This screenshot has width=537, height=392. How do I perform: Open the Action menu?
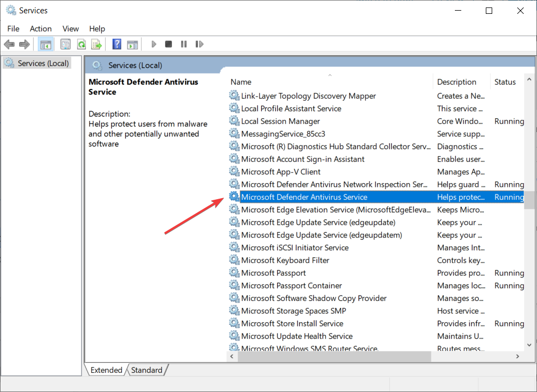click(41, 29)
